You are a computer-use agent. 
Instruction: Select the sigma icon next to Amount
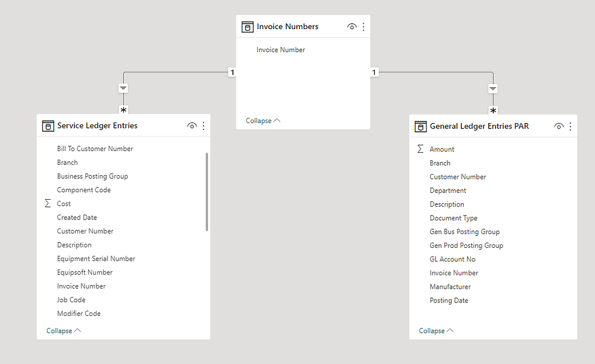point(421,149)
